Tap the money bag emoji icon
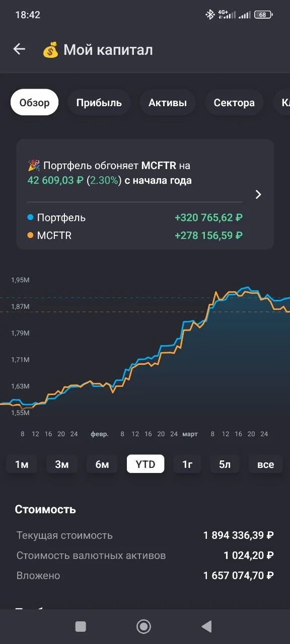Screen dimensions: 290x644 [x=50, y=50]
